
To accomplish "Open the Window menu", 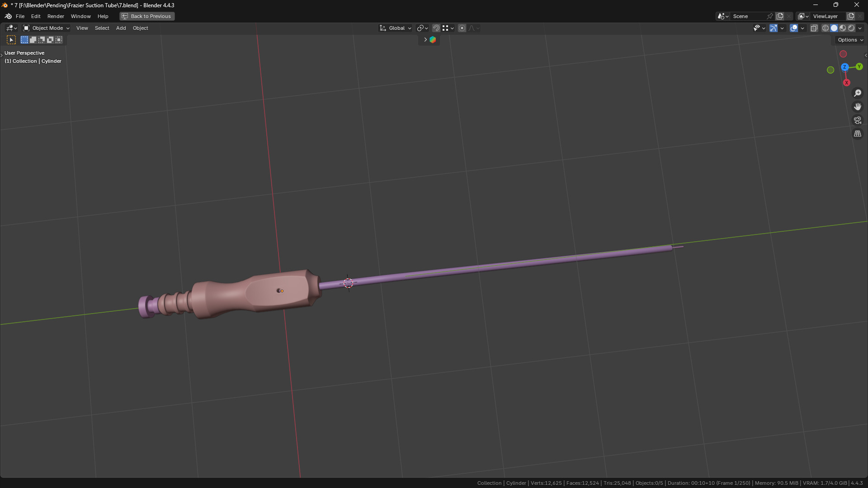I will [81, 16].
